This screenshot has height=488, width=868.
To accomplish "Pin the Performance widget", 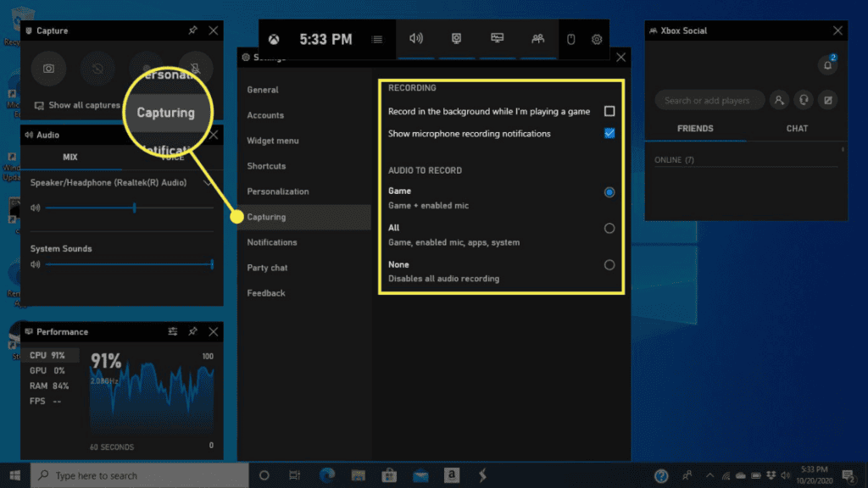I will [x=192, y=331].
